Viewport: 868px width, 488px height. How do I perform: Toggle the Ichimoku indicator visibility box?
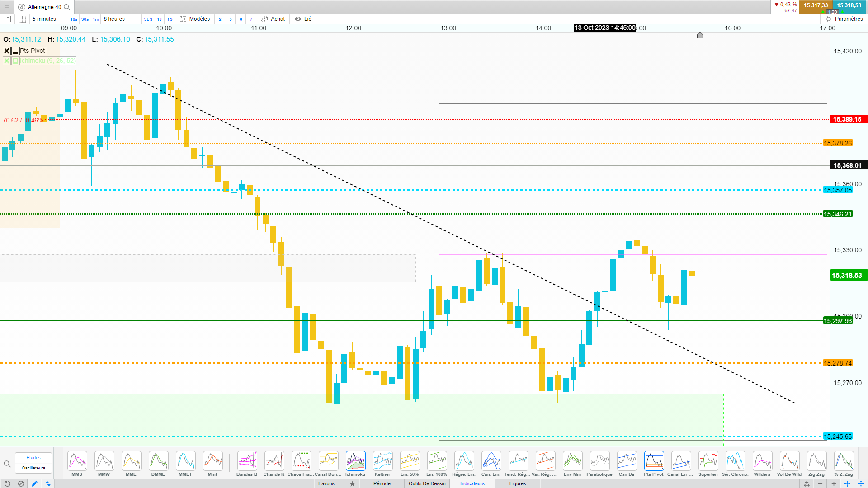pyautogui.click(x=15, y=61)
